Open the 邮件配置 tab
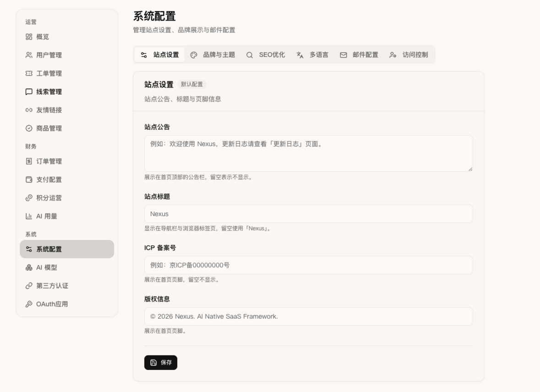Viewport: 540px width, 392px height. pos(359,55)
